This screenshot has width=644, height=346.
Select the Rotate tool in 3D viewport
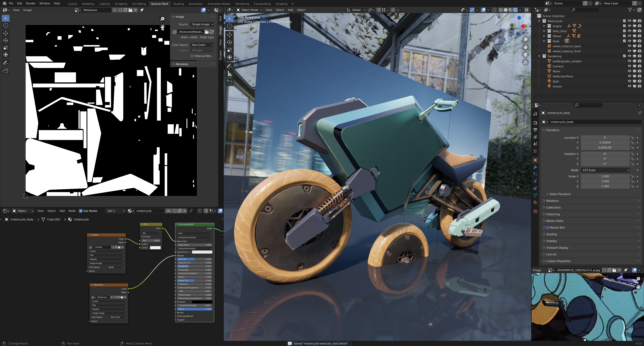[229, 42]
